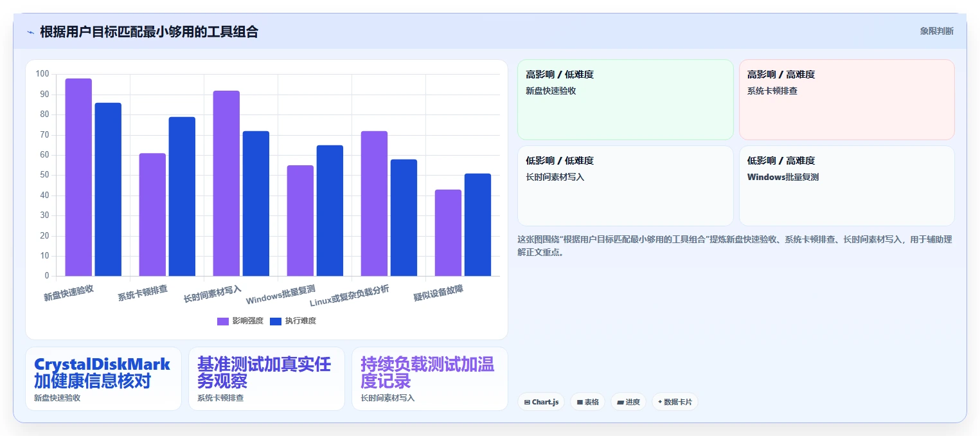Click the purple bar for 疑似设备故障

tap(448, 233)
